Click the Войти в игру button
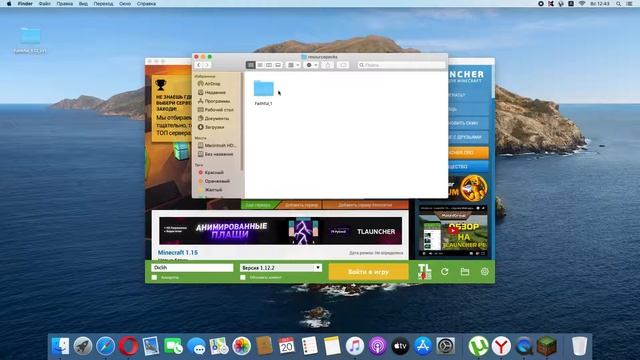640x360 pixels. point(368,271)
